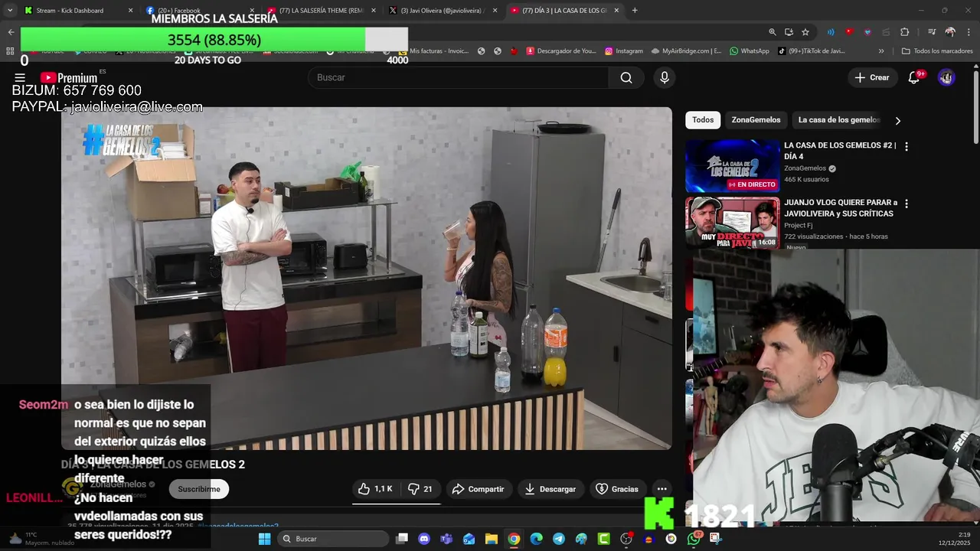Start voice search with microphone icon

click(x=665, y=77)
